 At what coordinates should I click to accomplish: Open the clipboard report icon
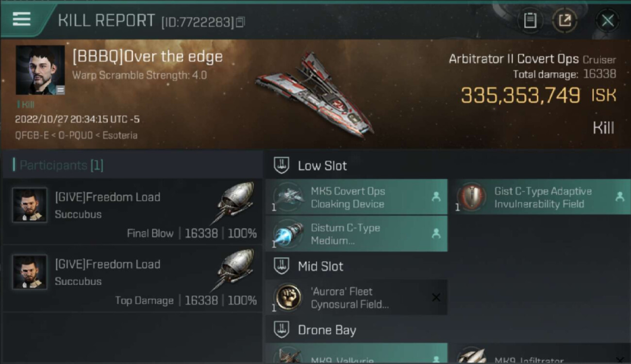[x=530, y=20]
